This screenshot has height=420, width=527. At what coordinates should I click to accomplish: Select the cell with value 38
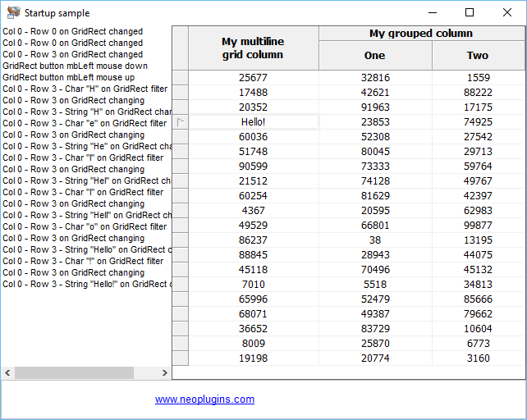375,240
